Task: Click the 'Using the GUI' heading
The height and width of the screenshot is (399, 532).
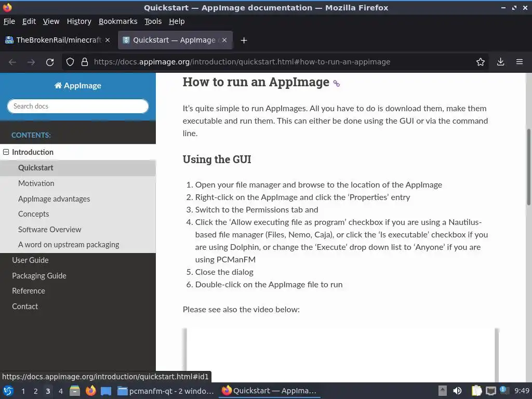Action: (217, 159)
